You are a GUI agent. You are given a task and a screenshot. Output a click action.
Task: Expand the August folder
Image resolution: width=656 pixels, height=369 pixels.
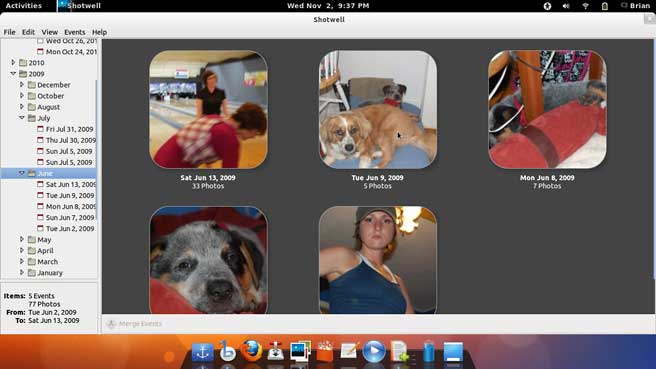[22, 107]
